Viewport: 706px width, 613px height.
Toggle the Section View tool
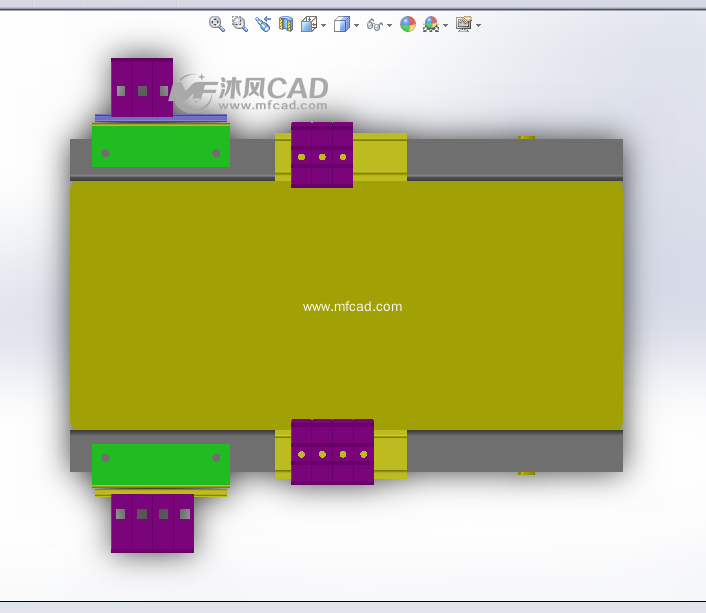[286, 24]
